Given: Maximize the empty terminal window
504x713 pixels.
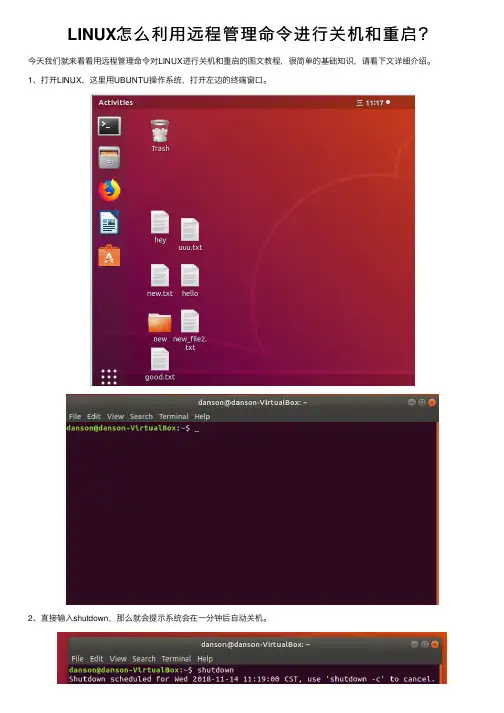Looking at the screenshot, I should click(422, 402).
